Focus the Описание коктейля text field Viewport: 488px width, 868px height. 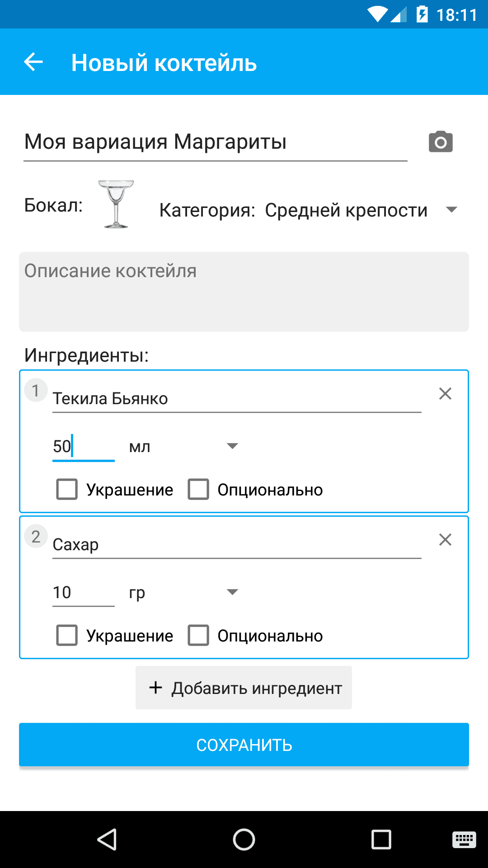coord(244,292)
